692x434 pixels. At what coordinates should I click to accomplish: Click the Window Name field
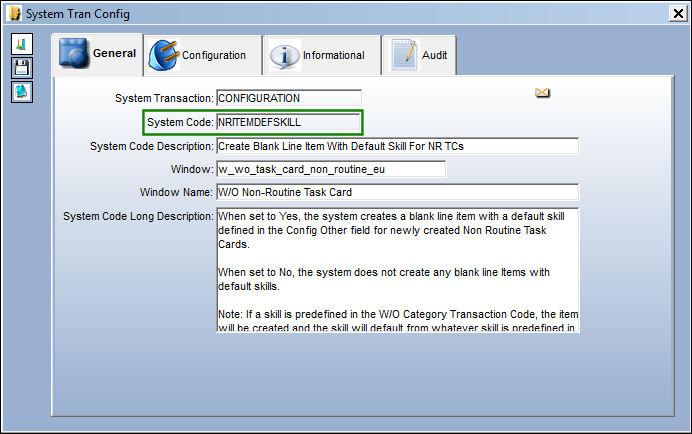point(397,192)
